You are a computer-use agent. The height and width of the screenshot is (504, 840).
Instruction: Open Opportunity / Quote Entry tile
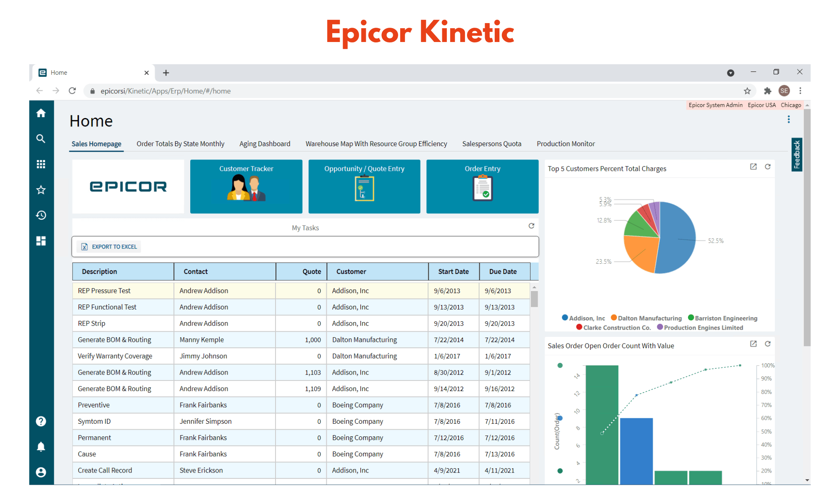[364, 186]
